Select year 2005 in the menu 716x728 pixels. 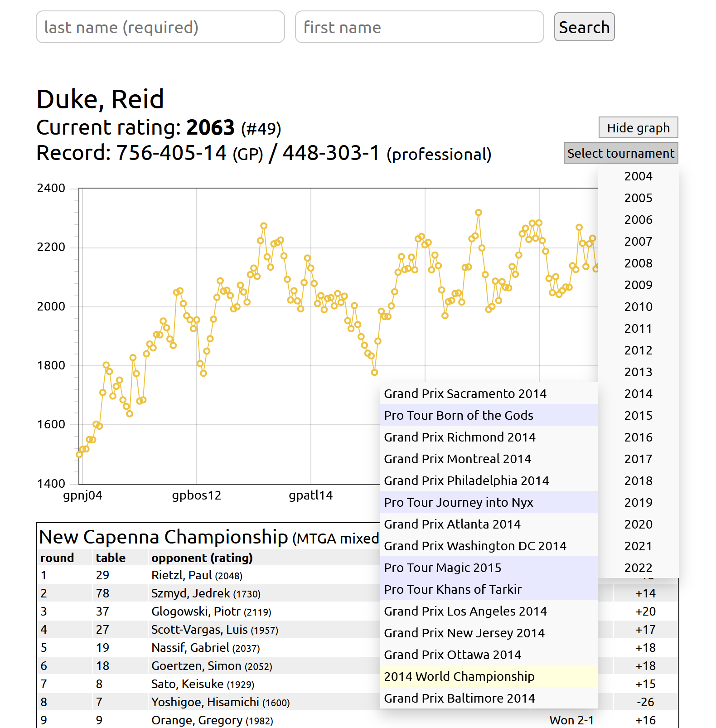point(638,198)
